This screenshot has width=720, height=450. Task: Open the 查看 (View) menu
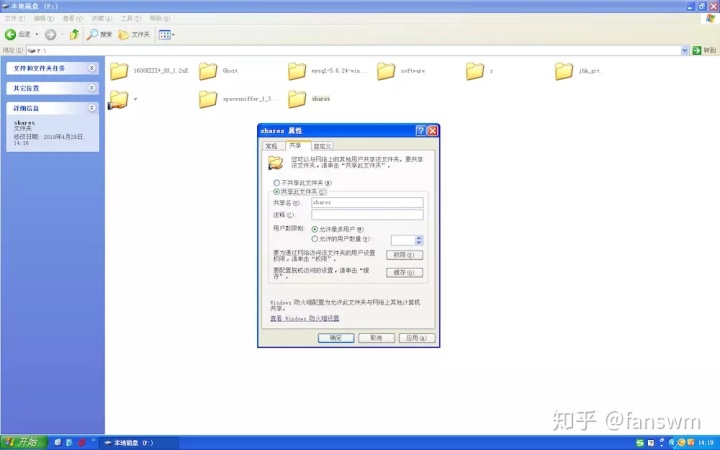(x=73, y=18)
